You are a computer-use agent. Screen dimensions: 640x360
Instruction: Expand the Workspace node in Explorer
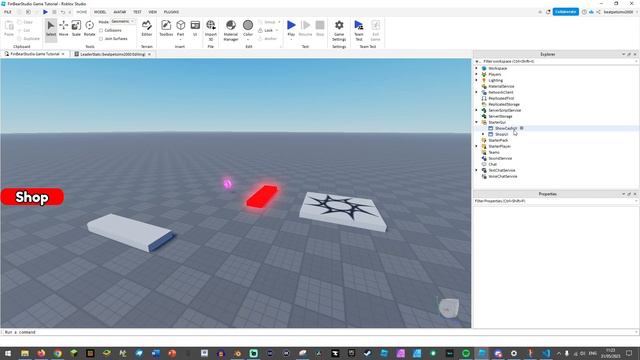pos(476,68)
